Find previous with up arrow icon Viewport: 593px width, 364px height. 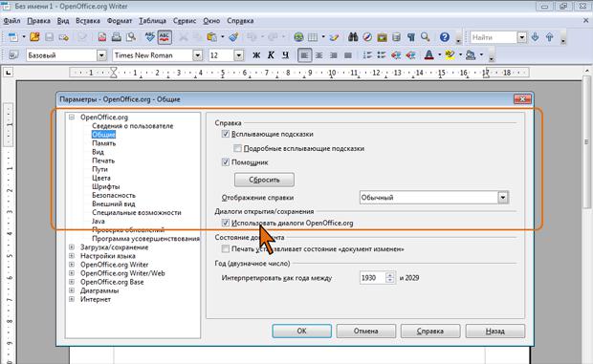point(550,37)
